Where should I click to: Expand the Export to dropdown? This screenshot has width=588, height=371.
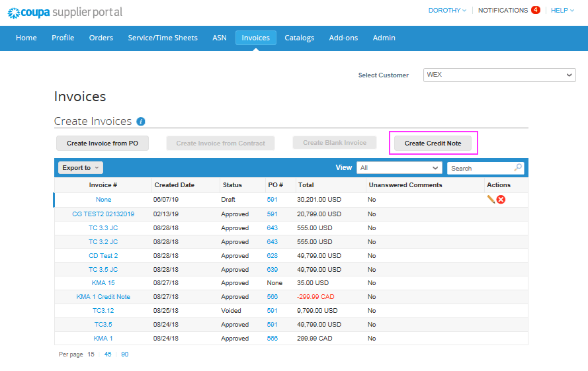point(81,168)
